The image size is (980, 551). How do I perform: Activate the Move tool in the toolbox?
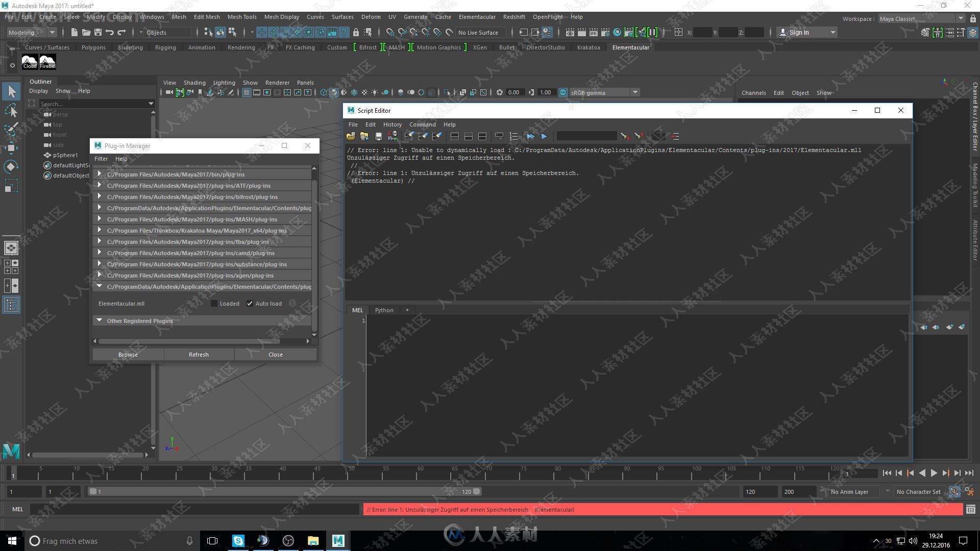[11, 148]
